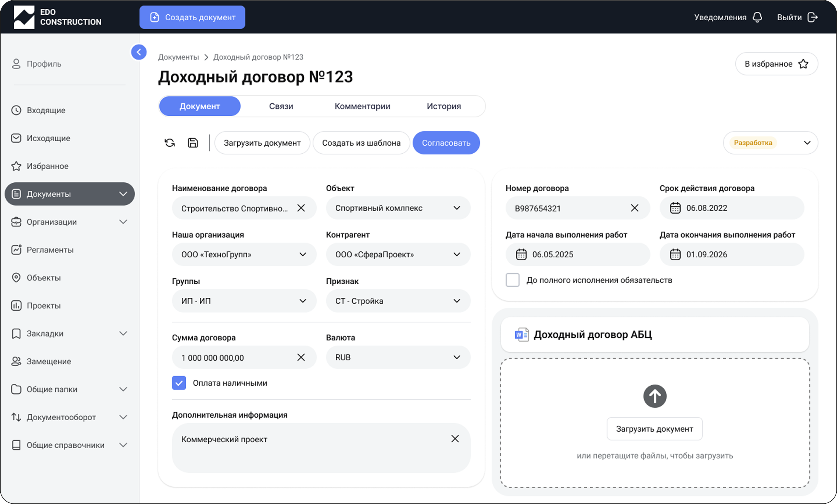Switch to the Связи tab
Screen dimensions: 837x504
click(281, 106)
